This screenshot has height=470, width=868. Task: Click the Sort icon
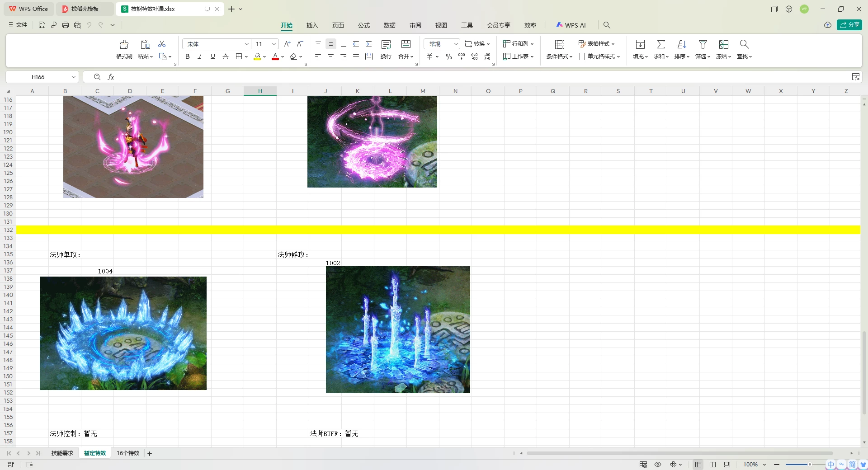point(682,44)
